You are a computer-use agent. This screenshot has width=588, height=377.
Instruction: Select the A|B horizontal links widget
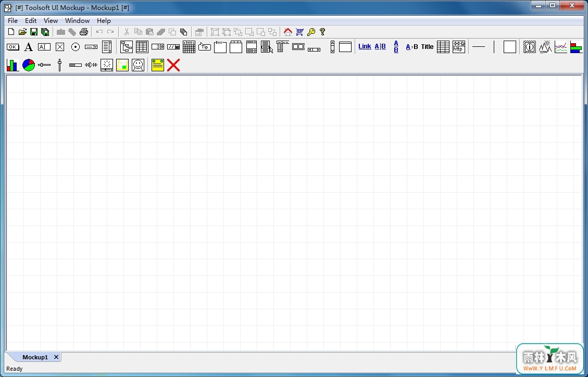pyautogui.click(x=380, y=46)
